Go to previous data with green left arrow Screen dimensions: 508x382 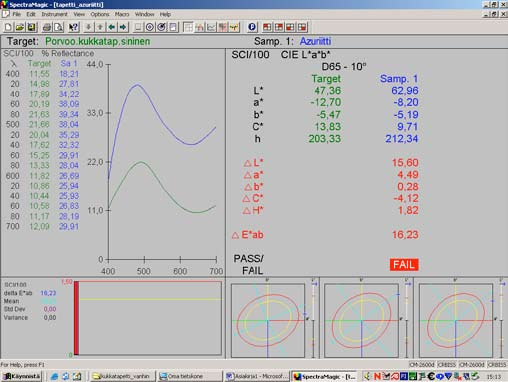[x=112, y=27]
